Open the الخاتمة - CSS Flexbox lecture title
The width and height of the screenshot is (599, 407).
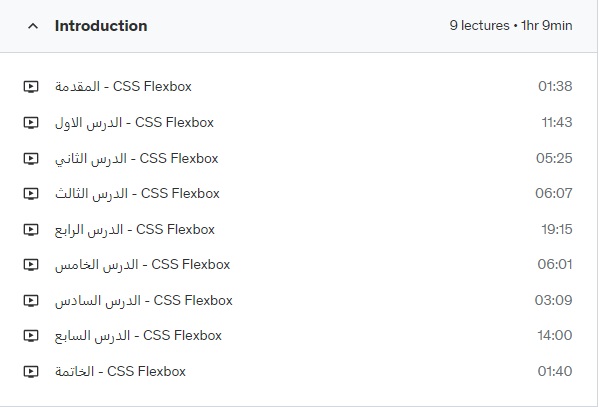120,371
